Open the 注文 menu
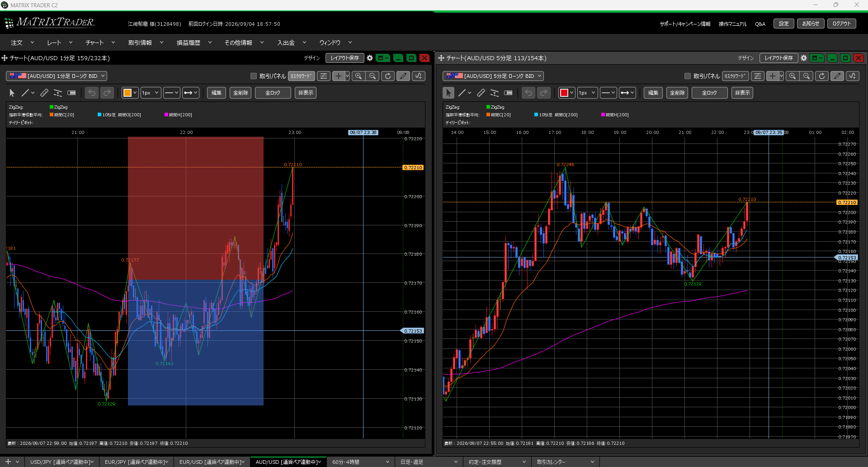The height and width of the screenshot is (467, 868). [22, 43]
